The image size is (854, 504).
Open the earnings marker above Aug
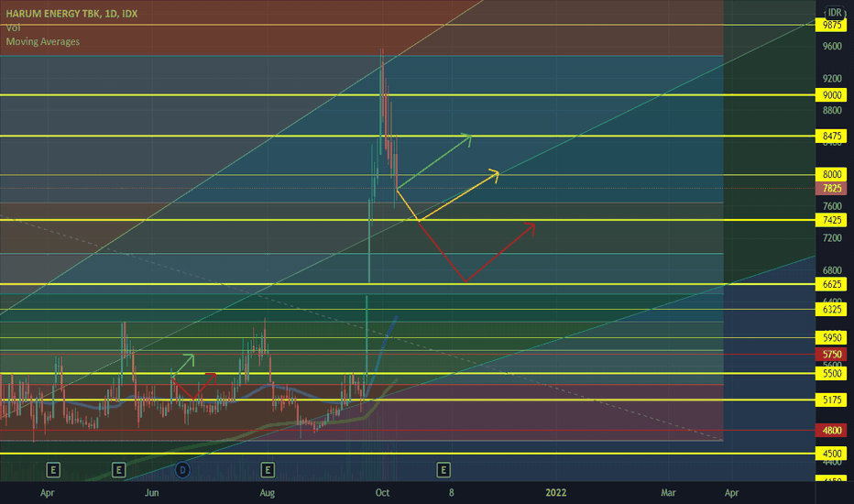[x=267, y=470]
